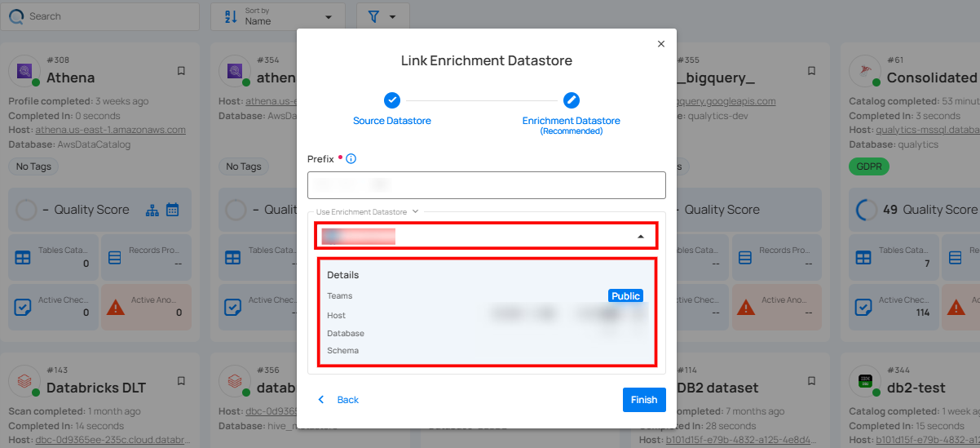Close the Link Enrichment Datastore dialog
980x448 pixels.
[x=661, y=44]
